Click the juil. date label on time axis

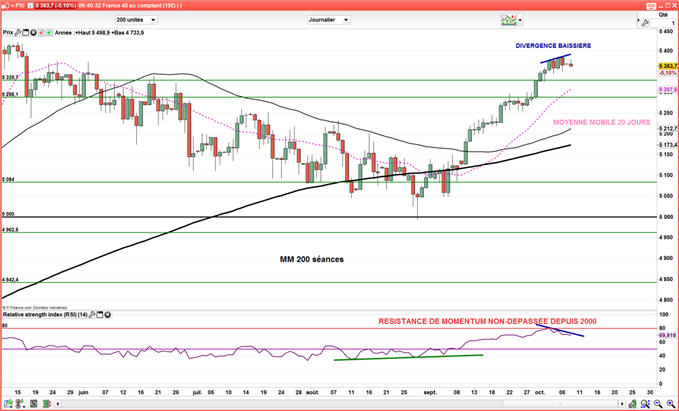(x=197, y=392)
